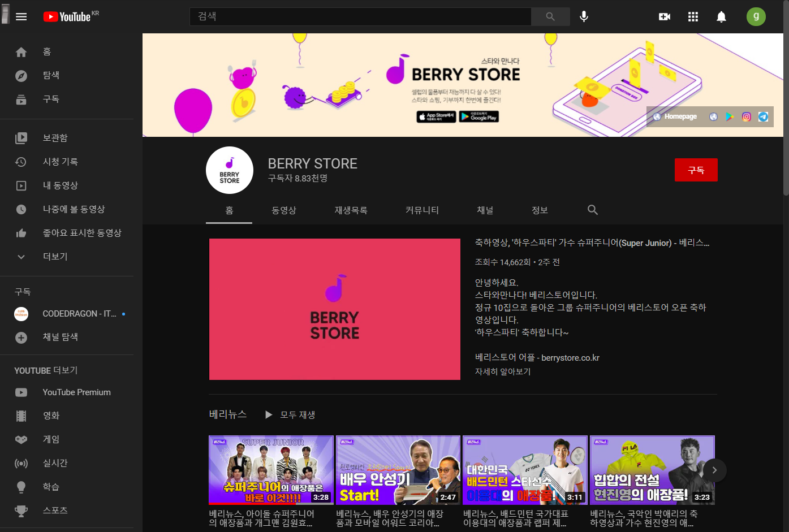Open YouTube Premium
The image size is (789, 532).
click(67, 392)
